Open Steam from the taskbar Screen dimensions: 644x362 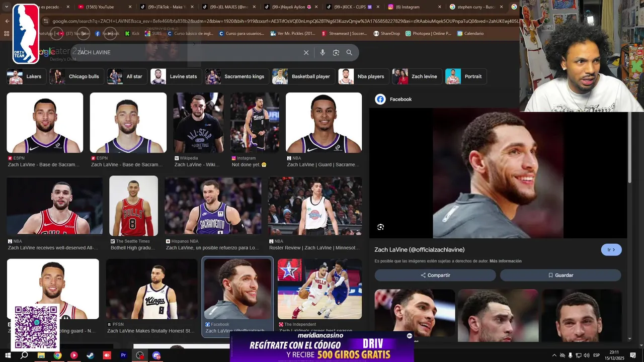tap(90, 355)
